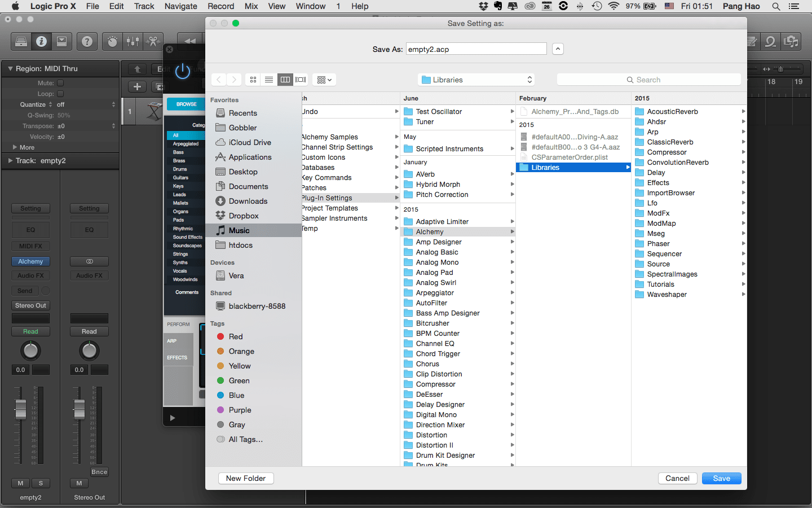Collapse the Region MIDI Thru disclosure triangle
Image resolution: width=812 pixels, height=508 pixels.
coord(10,68)
